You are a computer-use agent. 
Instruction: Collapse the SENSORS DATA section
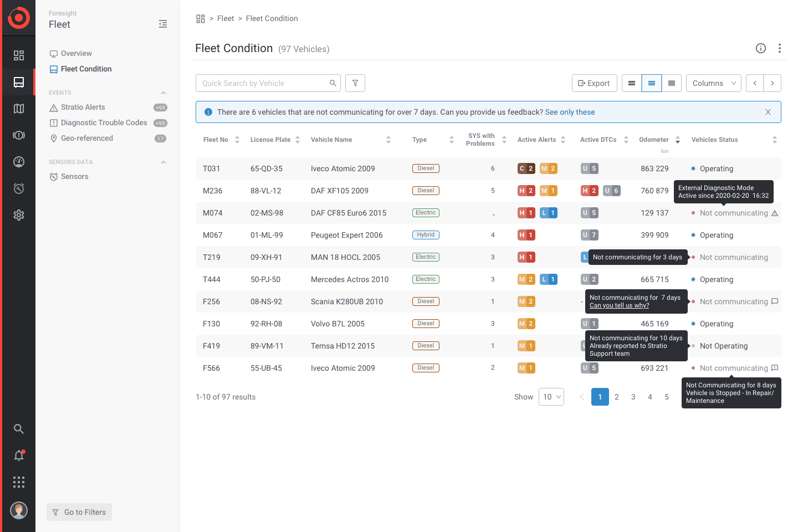coord(163,162)
